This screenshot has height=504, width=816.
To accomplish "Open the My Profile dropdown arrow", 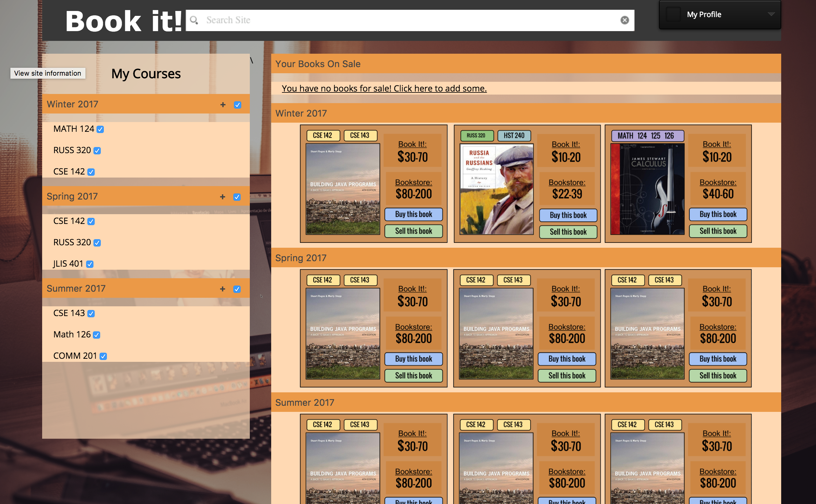I will click(771, 14).
